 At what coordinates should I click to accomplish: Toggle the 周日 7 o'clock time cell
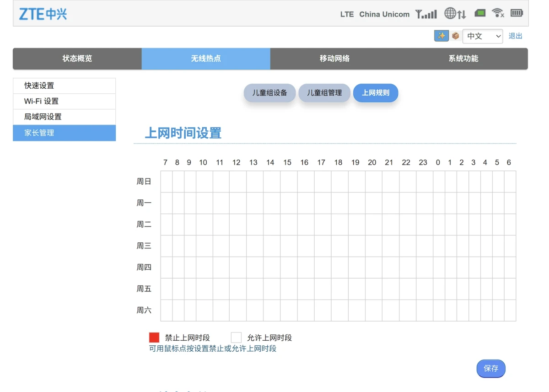click(x=166, y=182)
